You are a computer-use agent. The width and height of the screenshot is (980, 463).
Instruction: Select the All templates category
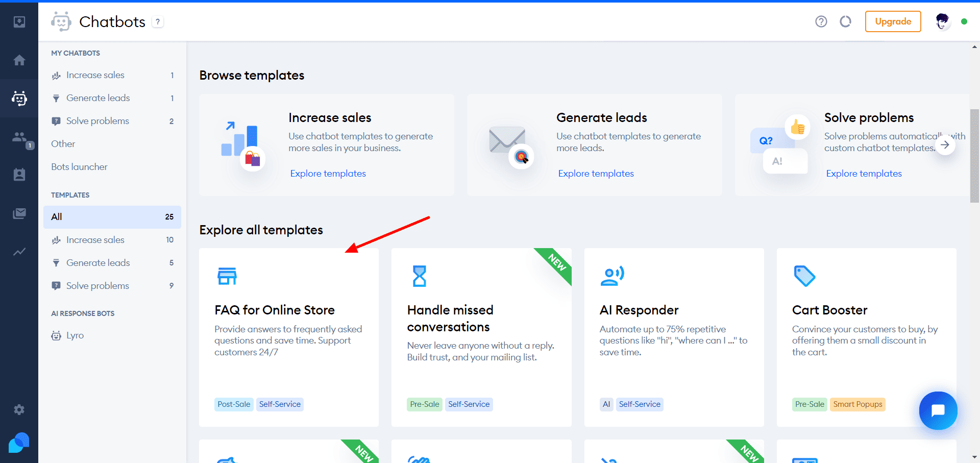[112, 217]
